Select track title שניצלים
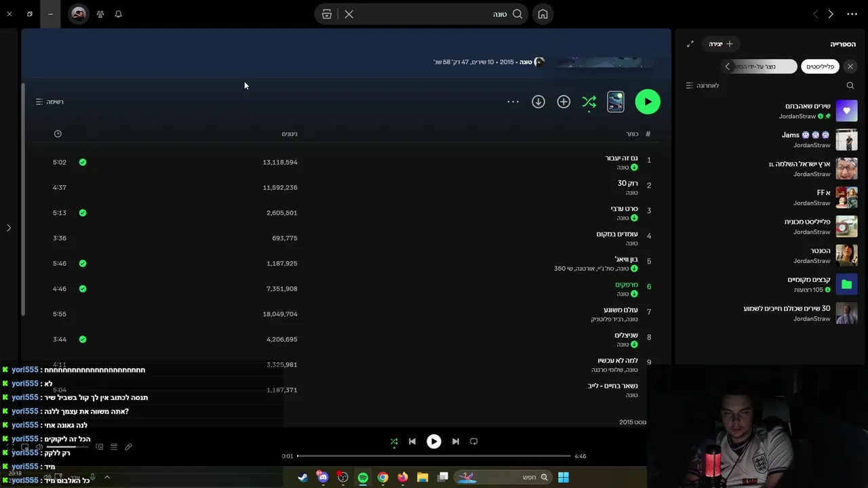This screenshot has height=488, width=868. click(626, 335)
